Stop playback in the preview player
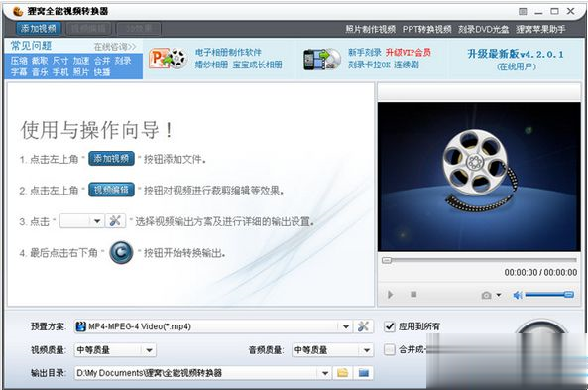This screenshot has height=390, width=588. (x=413, y=295)
